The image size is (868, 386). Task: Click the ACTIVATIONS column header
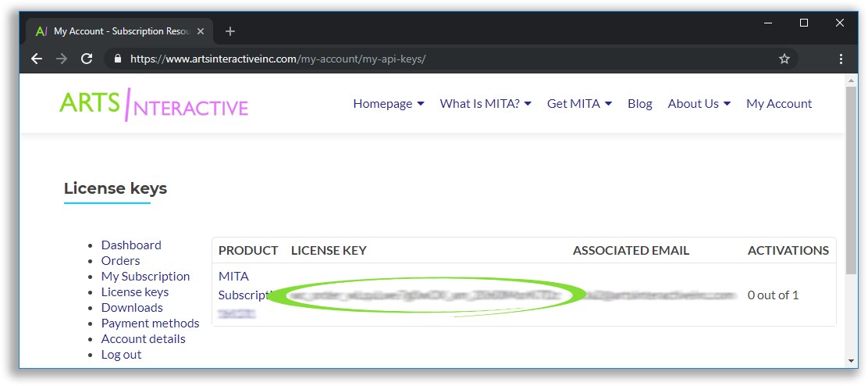point(788,250)
